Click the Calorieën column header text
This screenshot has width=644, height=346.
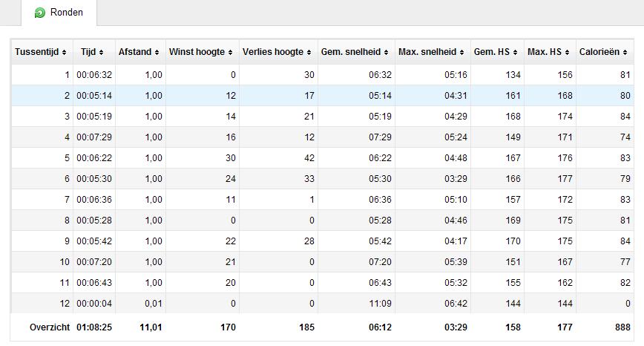[599, 52]
